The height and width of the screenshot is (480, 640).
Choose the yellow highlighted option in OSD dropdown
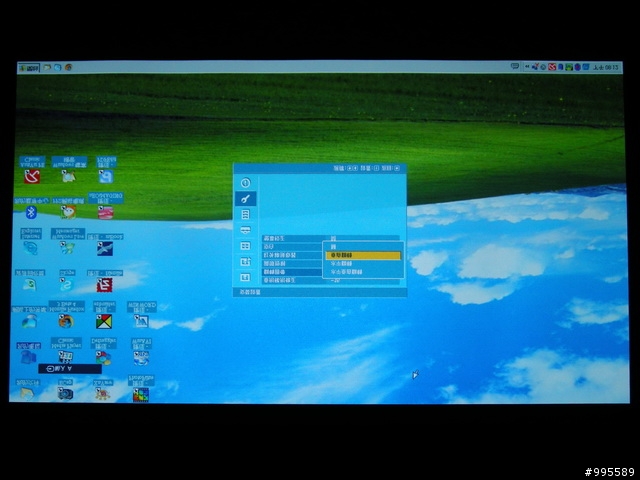(x=363, y=256)
